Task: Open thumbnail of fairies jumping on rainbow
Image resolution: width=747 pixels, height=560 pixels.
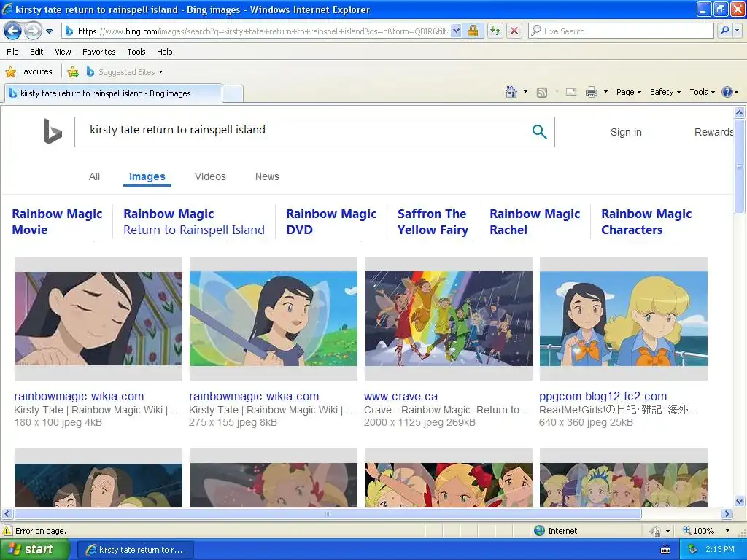Action: pos(449,319)
